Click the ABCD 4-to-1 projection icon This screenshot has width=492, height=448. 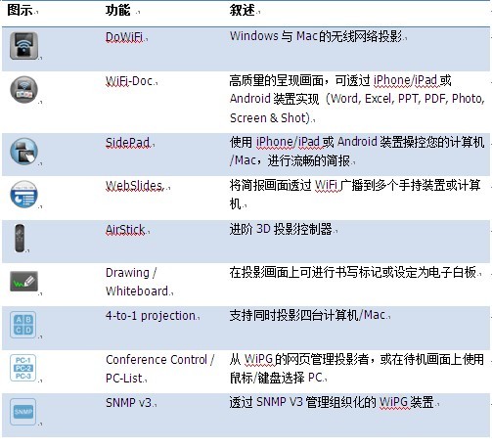coord(22,325)
